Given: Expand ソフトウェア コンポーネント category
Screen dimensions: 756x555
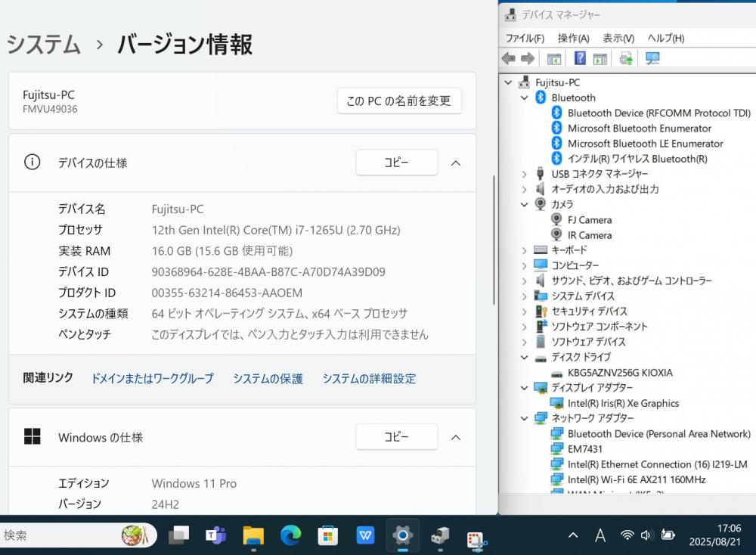Looking at the screenshot, I should (x=525, y=327).
